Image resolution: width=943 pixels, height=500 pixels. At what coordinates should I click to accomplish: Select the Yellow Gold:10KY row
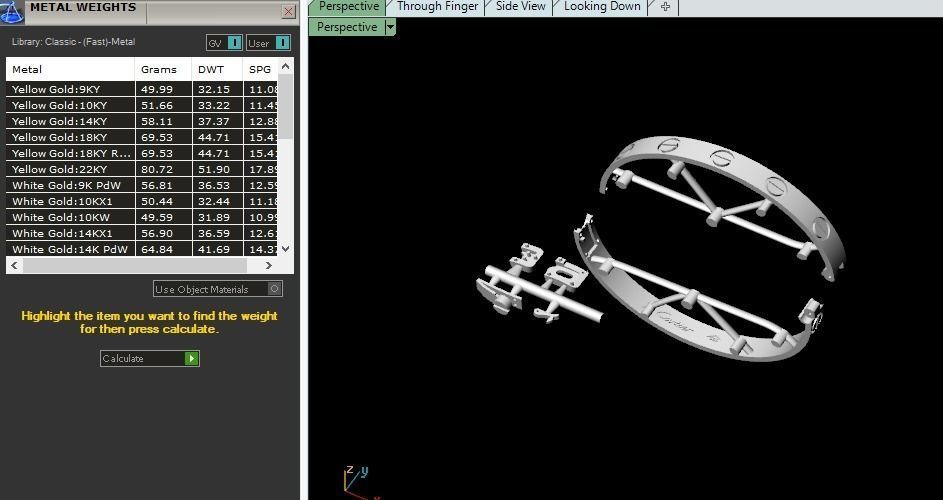pyautogui.click(x=142, y=105)
